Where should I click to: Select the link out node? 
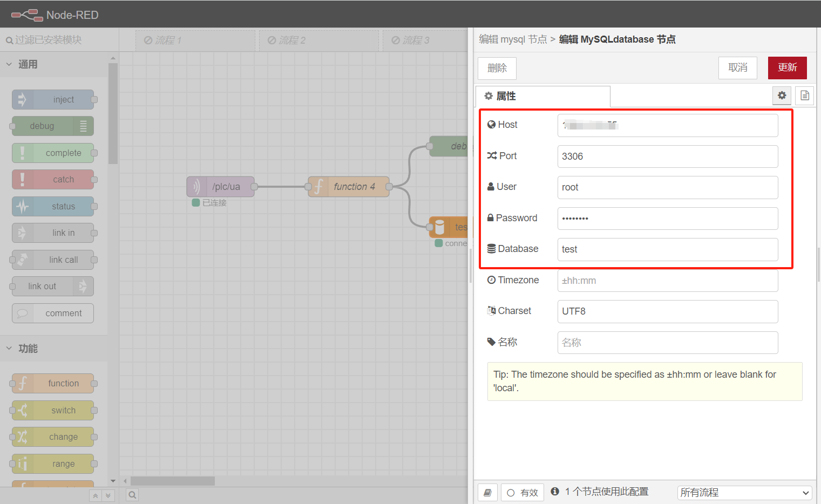(x=53, y=287)
